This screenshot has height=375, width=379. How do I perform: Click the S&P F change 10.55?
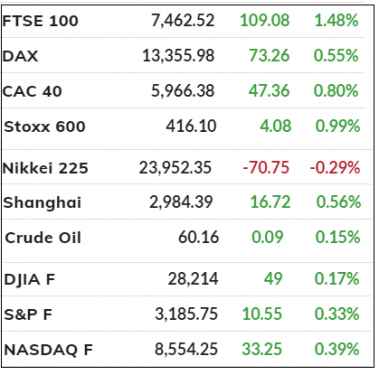tap(262, 314)
